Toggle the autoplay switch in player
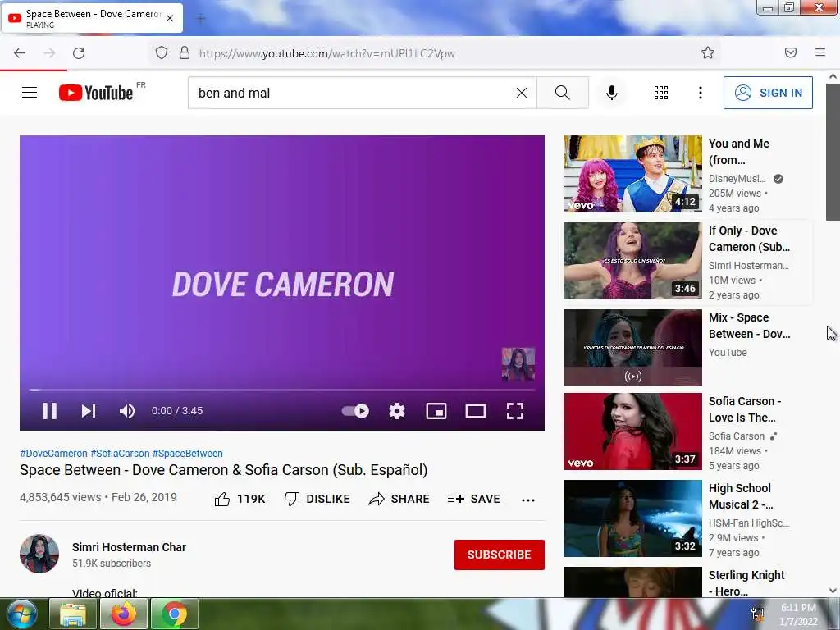The height and width of the screenshot is (630, 840). pyautogui.click(x=355, y=411)
